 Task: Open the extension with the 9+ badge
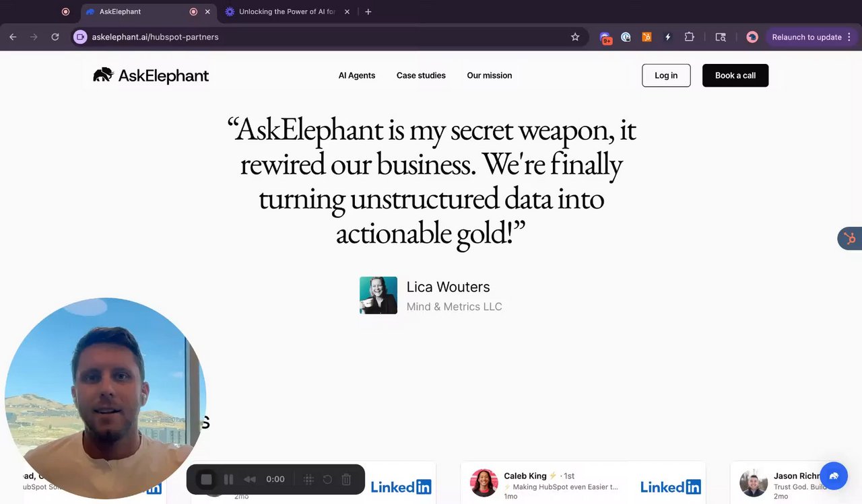(x=605, y=38)
